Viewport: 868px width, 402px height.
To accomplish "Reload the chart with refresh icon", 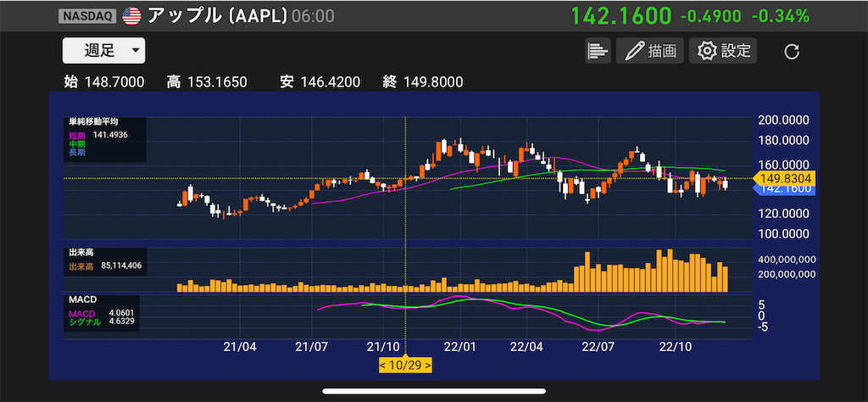I will click(793, 52).
